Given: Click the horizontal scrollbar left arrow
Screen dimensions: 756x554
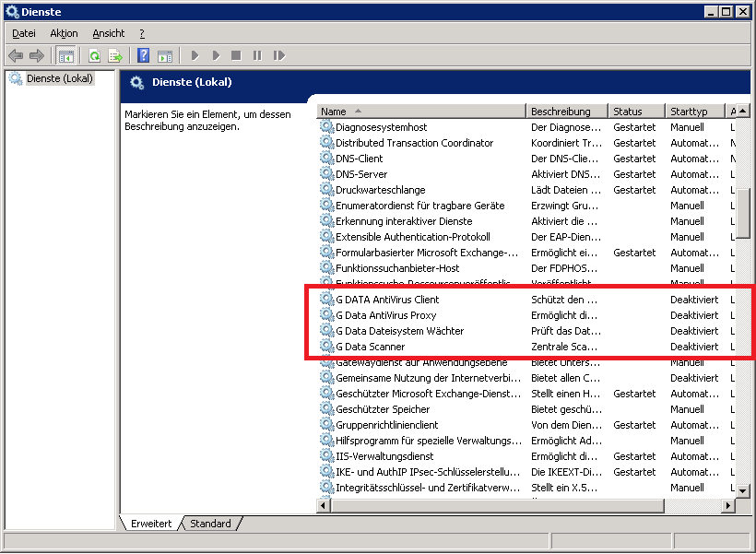Looking at the screenshot, I should pos(323,506).
